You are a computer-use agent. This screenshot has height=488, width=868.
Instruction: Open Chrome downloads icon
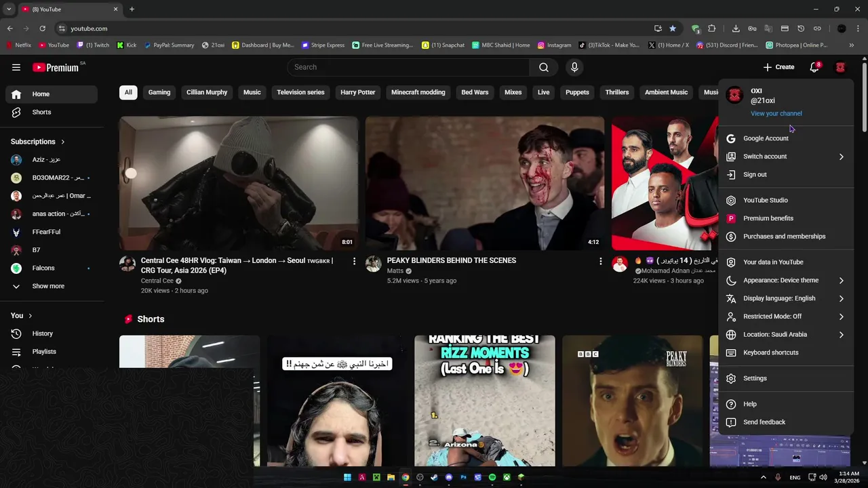point(736,28)
